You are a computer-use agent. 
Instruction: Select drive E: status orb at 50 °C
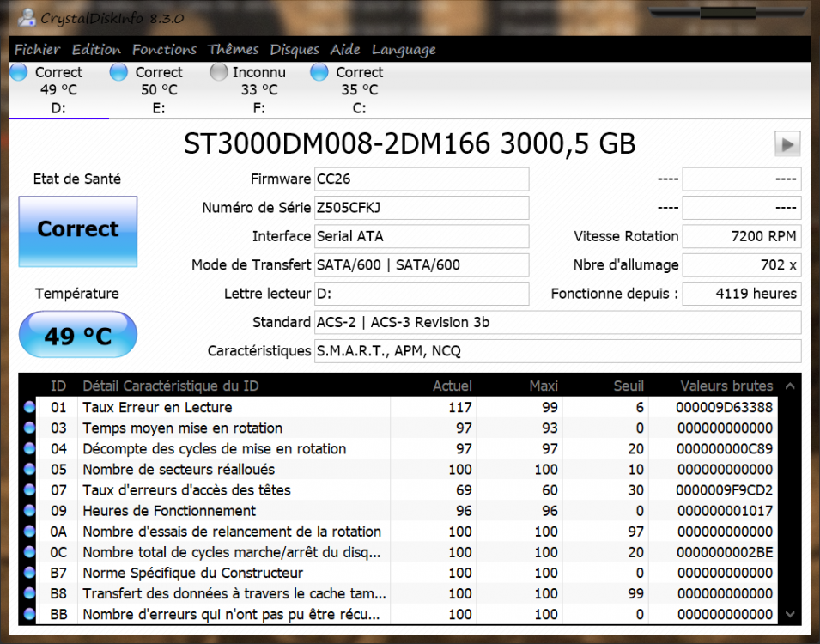pyautogui.click(x=119, y=73)
